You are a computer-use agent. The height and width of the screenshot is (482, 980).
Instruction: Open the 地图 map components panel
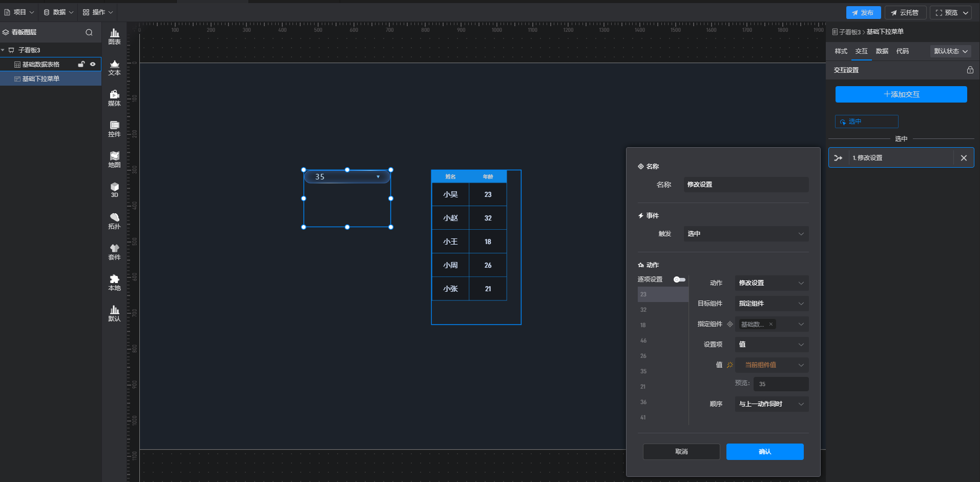[114, 160]
